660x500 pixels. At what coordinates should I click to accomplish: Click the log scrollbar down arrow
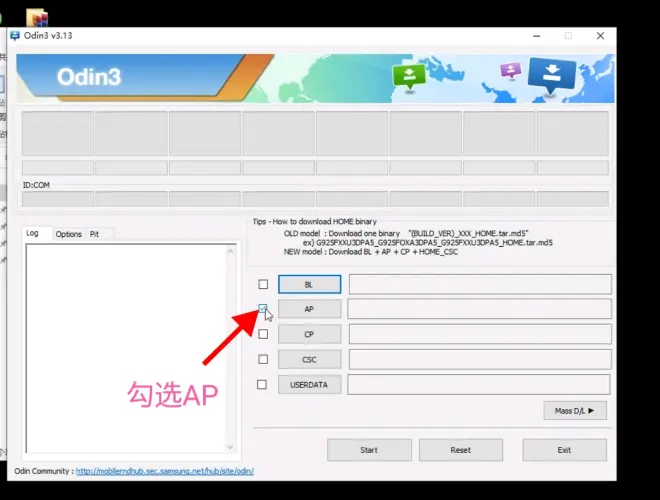click(x=230, y=447)
